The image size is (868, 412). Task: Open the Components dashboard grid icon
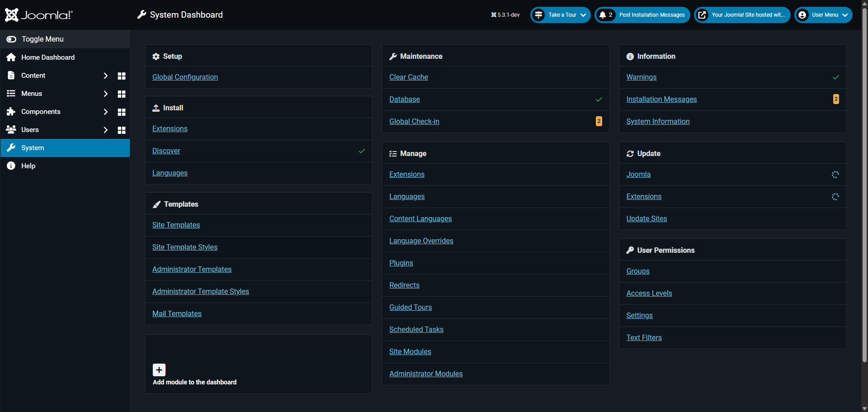[x=122, y=112]
